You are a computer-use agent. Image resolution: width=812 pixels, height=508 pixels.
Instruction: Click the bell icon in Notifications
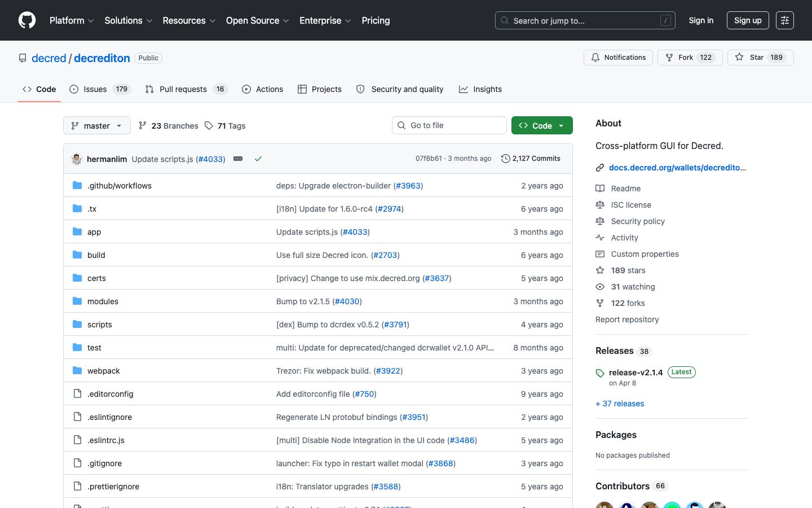[x=595, y=58]
